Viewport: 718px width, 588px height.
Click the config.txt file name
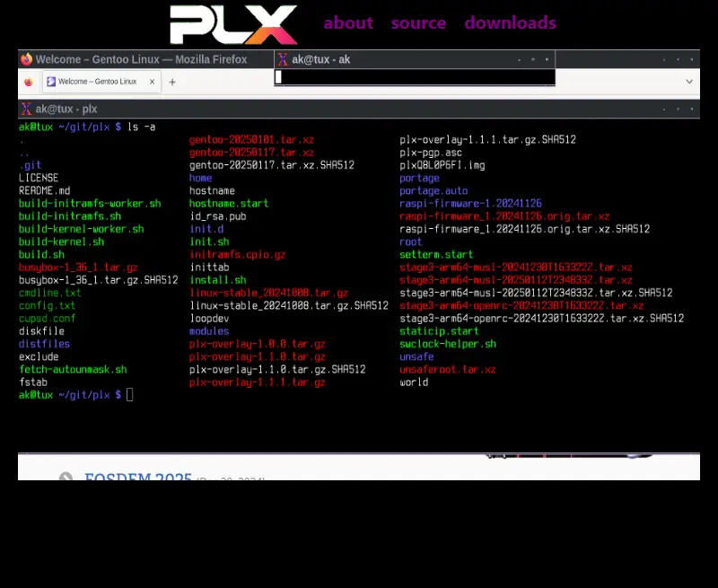(47, 305)
